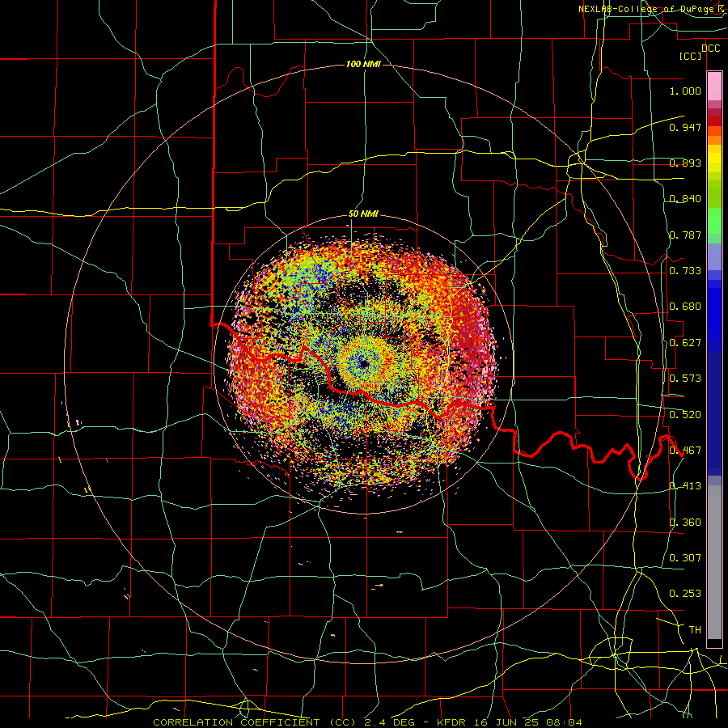Click the 0.840 legend value
Viewport: 728px width, 728px height.
(x=685, y=199)
